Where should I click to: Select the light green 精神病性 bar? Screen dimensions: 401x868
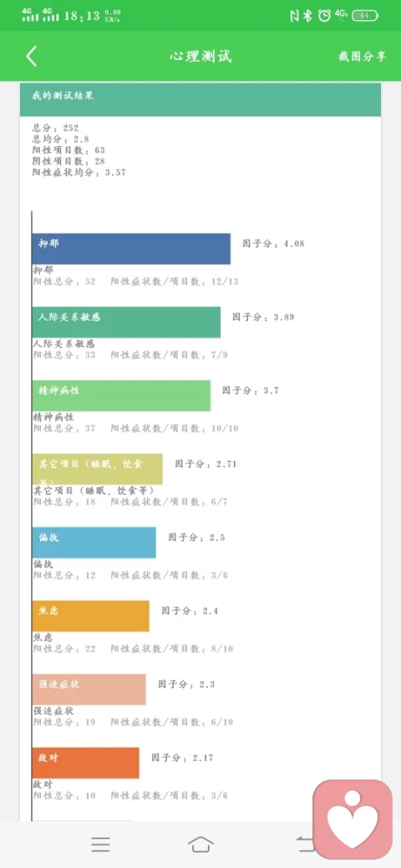121,396
